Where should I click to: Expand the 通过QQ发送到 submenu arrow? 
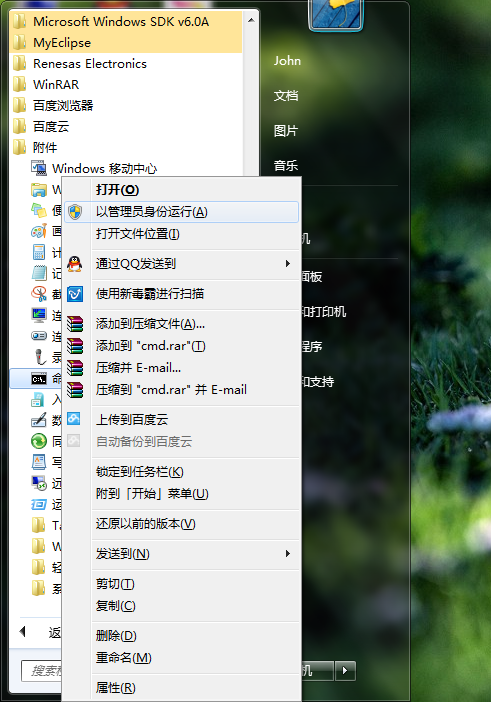click(288, 264)
